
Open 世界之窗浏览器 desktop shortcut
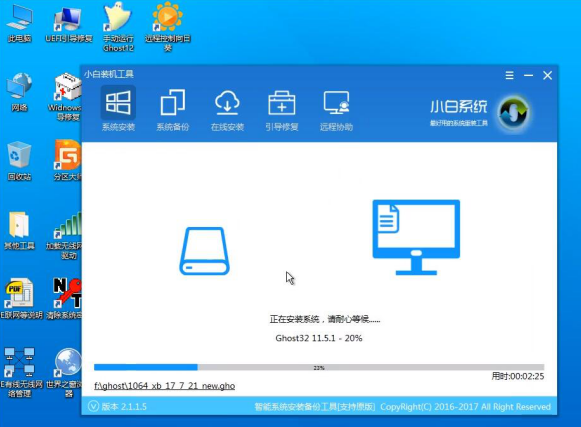(64, 373)
